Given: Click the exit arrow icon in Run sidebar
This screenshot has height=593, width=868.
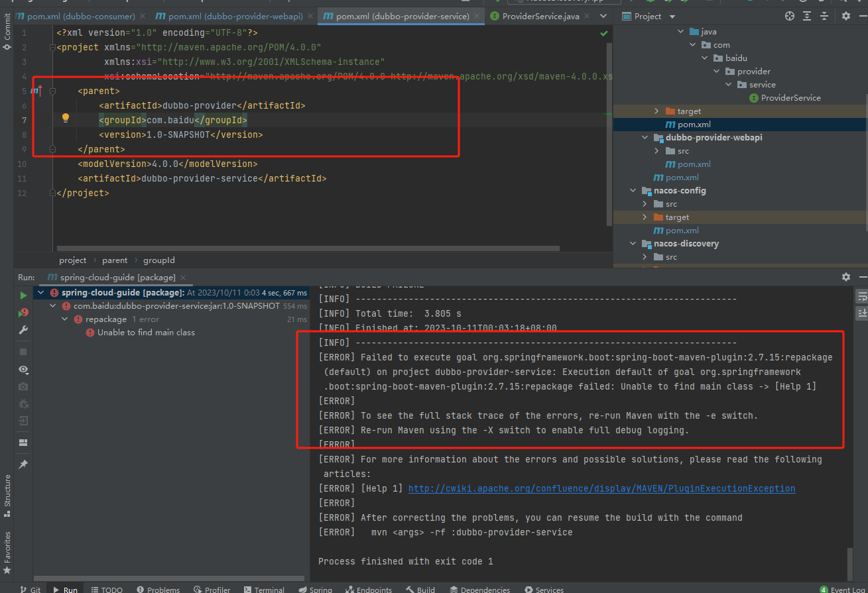Looking at the screenshot, I should click(x=23, y=421).
